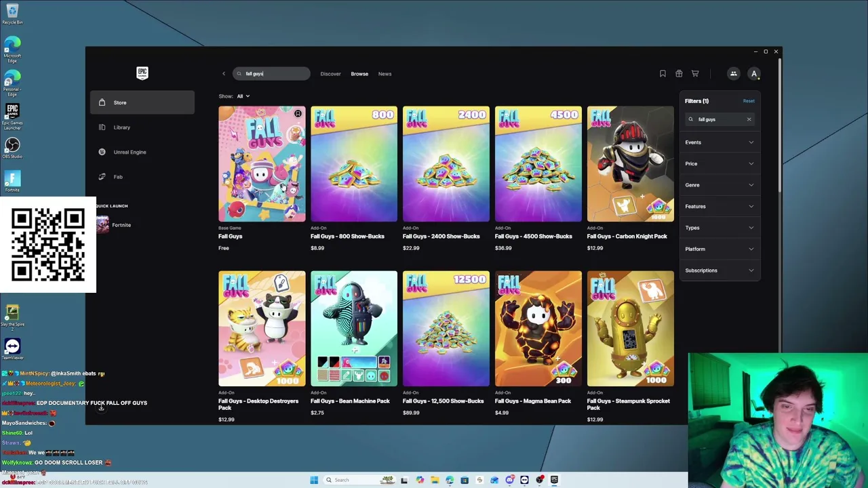Click the $89.99 price text
868x488 pixels.
point(411,413)
